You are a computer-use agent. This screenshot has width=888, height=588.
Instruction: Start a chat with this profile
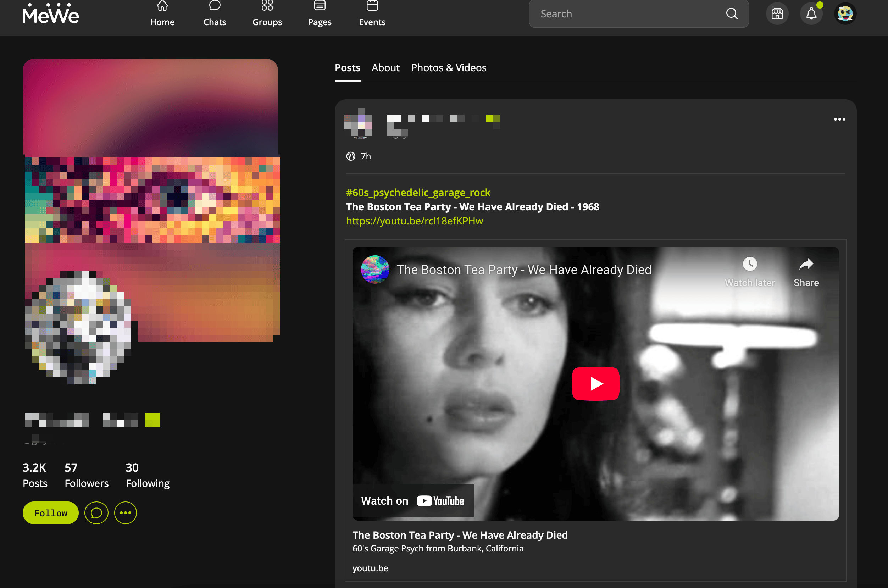(96, 512)
